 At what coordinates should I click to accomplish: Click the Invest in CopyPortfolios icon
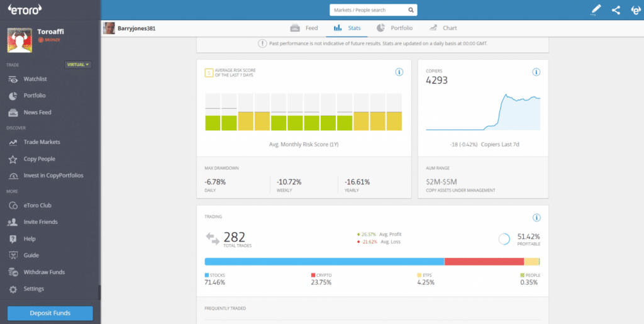tap(13, 176)
